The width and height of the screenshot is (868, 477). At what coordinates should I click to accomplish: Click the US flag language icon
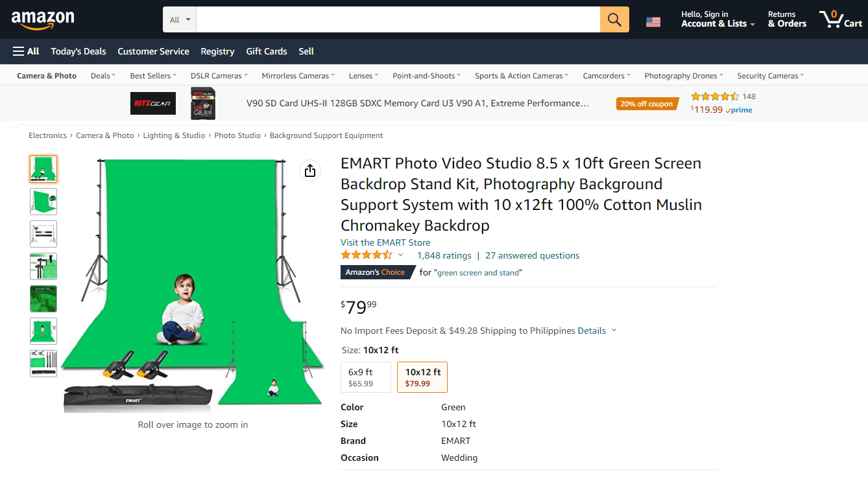[x=653, y=22]
